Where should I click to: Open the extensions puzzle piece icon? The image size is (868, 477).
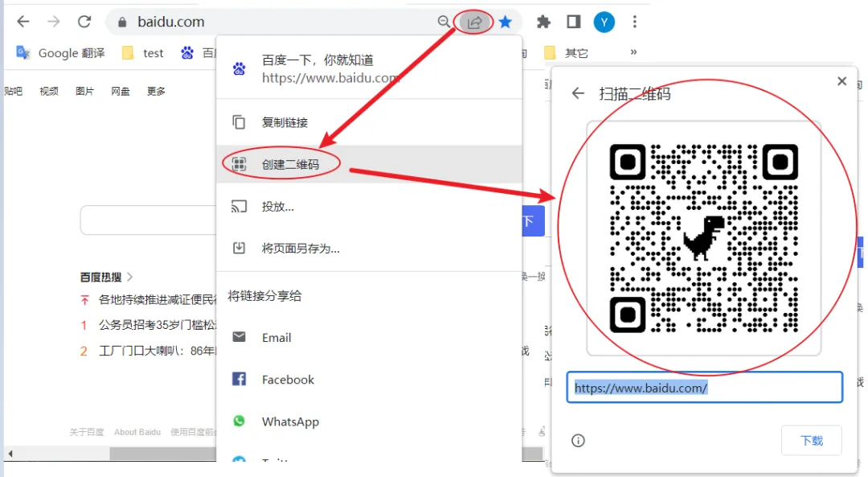(542, 22)
